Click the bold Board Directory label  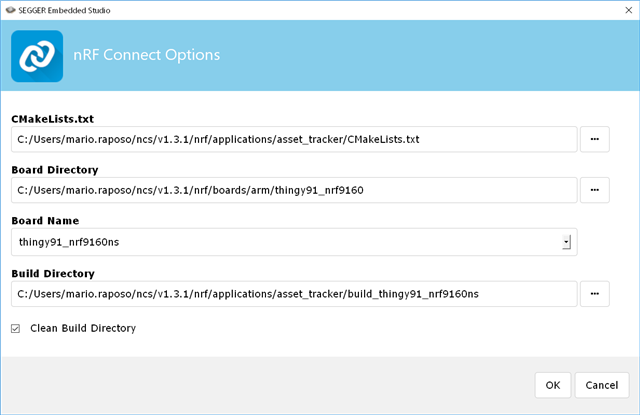57,170
